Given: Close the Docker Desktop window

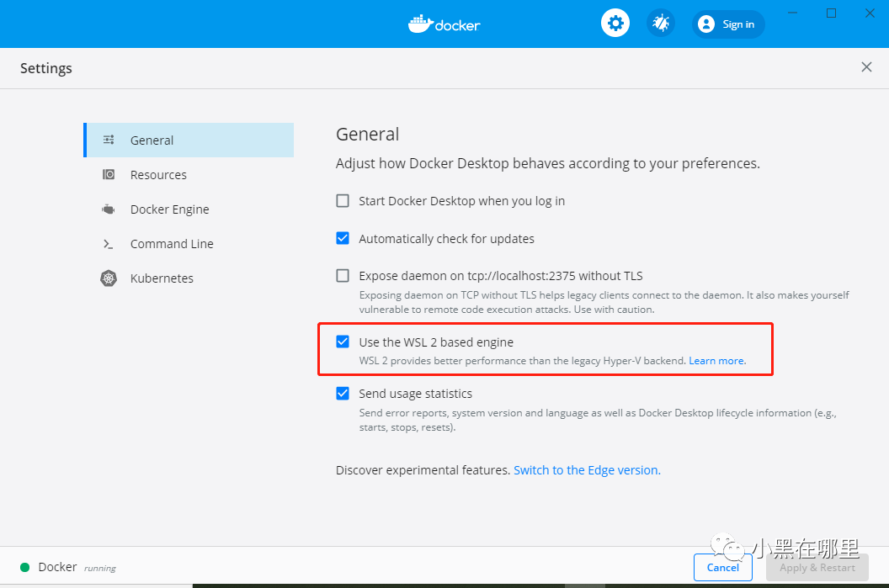Looking at the screenshot, I should 870,13.
